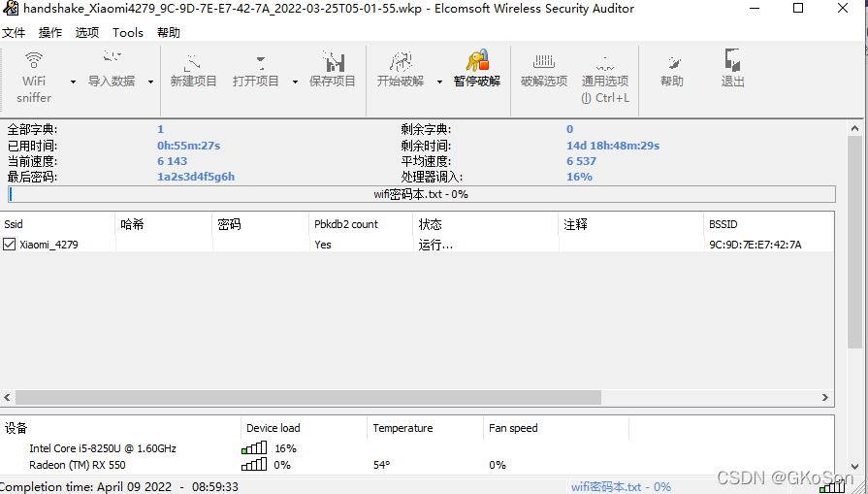The height and width of the screenshot is (494, 868).
Task: Click the Intel Core i5 load bars icon
Action: pos(254,448)
